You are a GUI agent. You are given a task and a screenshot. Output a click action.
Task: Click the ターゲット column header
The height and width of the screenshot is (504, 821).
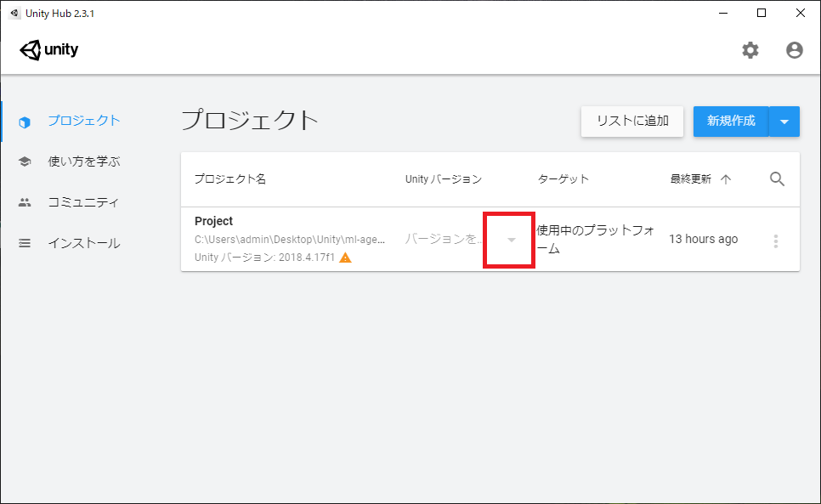pos(563,179)
